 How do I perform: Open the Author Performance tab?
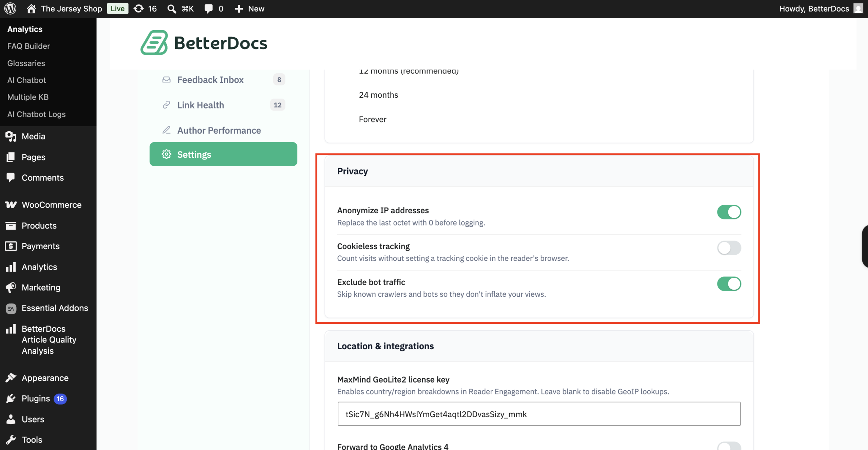pos(223,130)
